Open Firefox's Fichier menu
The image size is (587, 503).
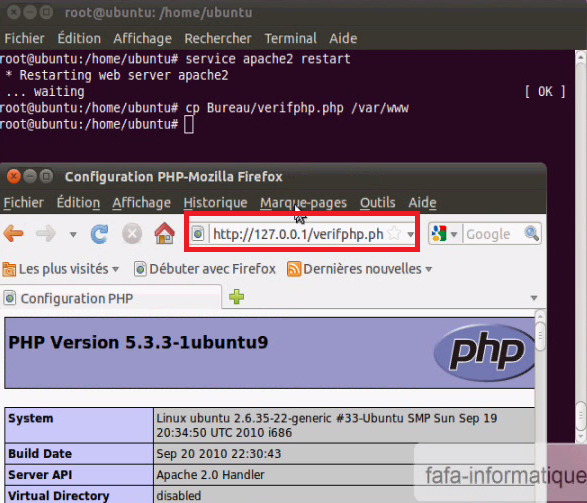point(24,203)
